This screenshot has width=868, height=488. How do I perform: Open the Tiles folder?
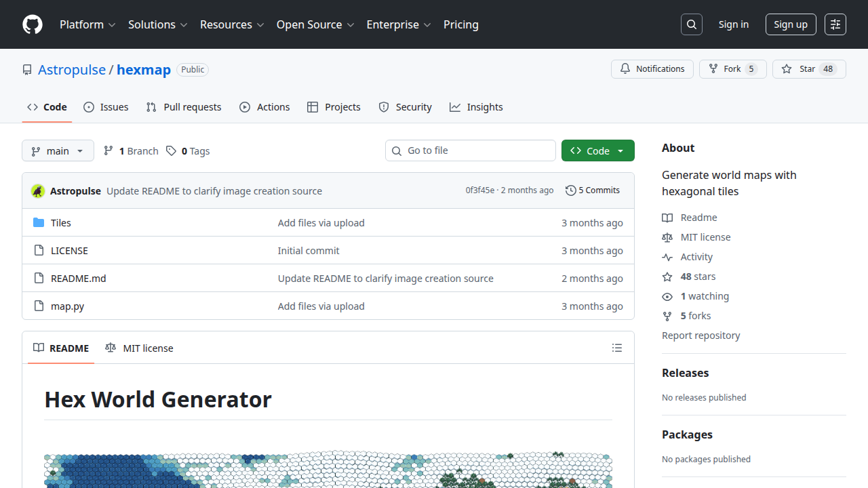point(61,223)
